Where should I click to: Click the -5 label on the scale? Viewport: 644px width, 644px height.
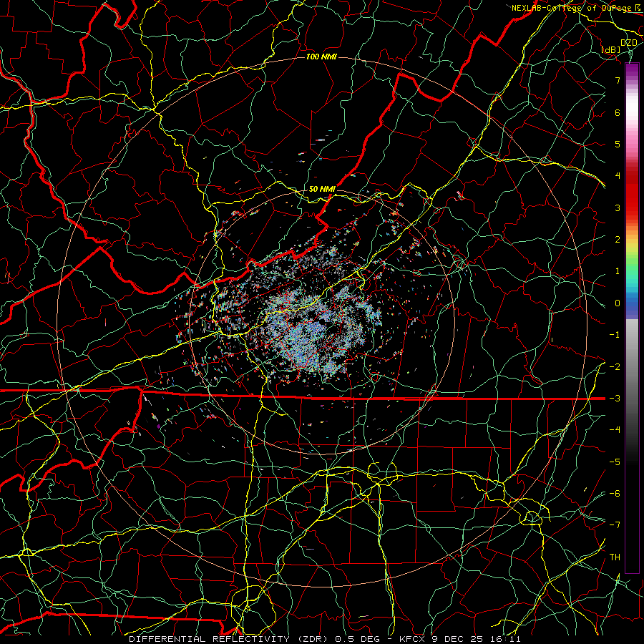click(x=615, y=462)
